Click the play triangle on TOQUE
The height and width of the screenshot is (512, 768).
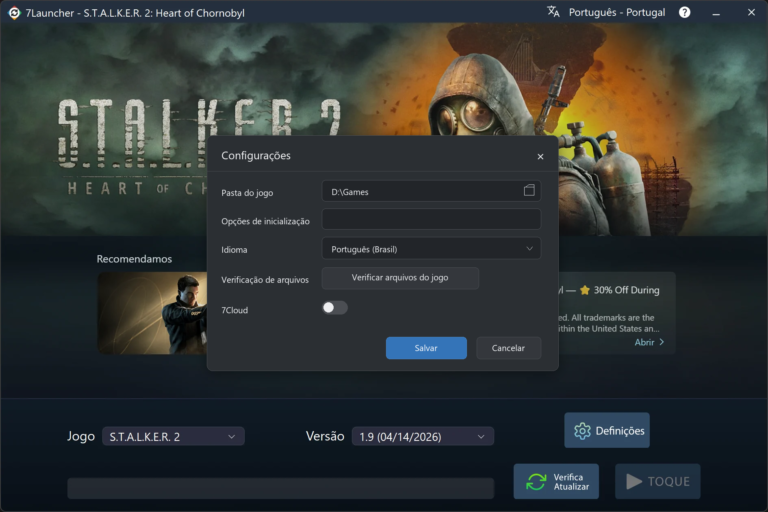[x=634, y=482]
